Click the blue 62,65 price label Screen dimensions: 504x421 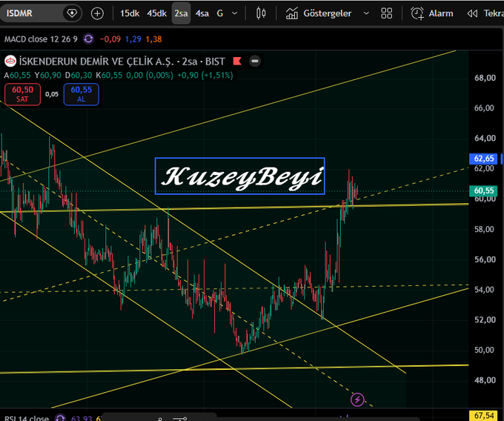click(484, 159)
